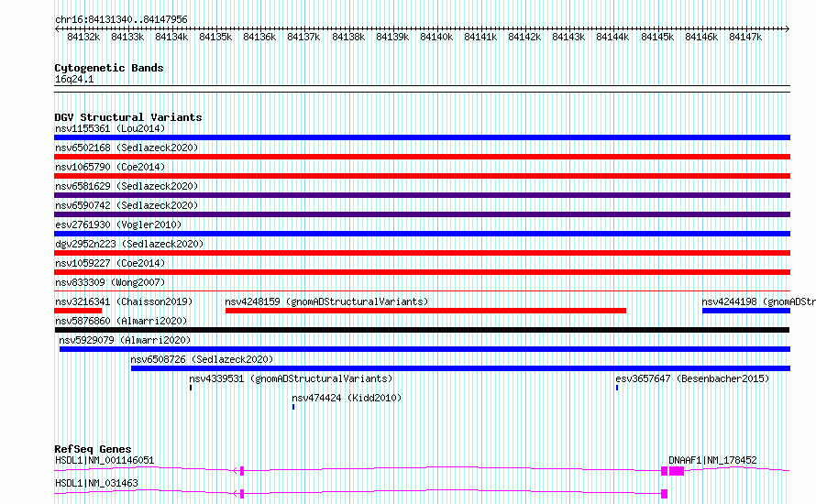Screen dimensions: 816x504
Task: Open nsv6502168 (Sedlazeck2020) variant label
Action: (127, 148)
